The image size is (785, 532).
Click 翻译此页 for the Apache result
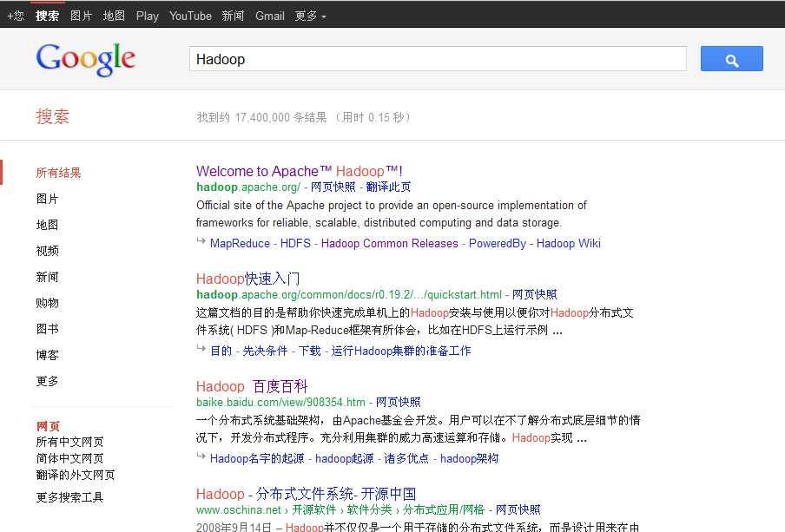(x=388, y=187)
